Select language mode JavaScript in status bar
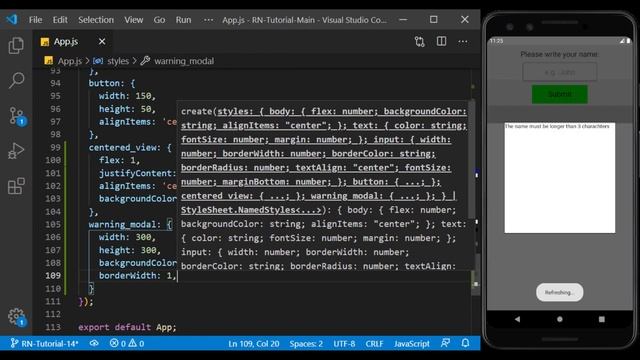The height and width of the screenshot is (360, 640). click(411, 344)
